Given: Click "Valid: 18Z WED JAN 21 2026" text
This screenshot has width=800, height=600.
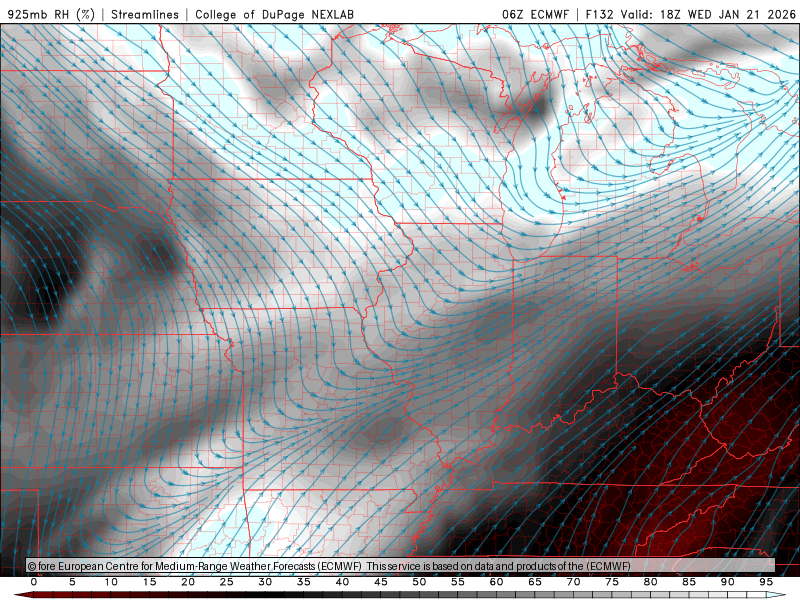Looking at the screenshot, I should click(x=708, y=14).
